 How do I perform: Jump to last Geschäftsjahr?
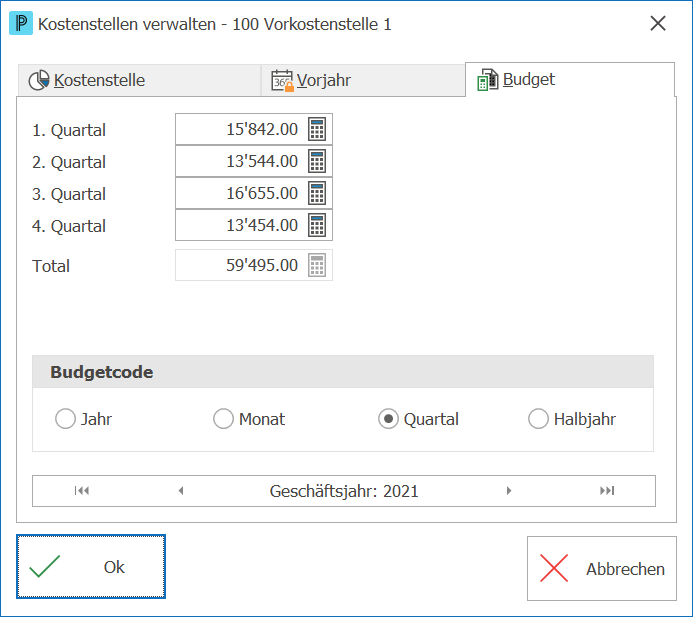(x=607, y=491)
